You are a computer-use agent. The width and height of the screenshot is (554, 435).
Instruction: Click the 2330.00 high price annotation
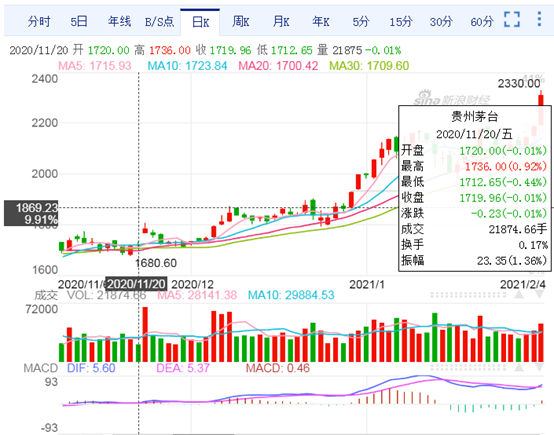tap(519, 84)
